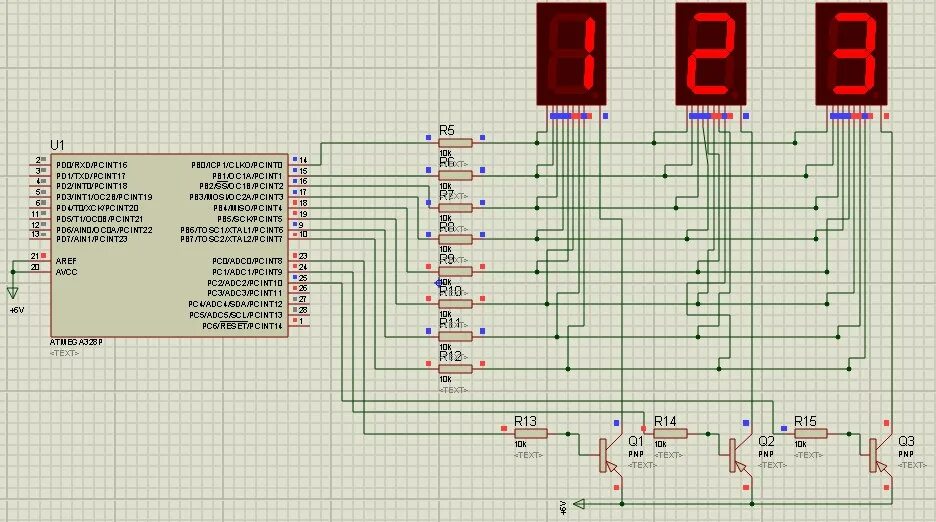
Task: Click the PC4/ADC4/SDA/PCINT12 pin label
Action: click(x=235, y=304)
